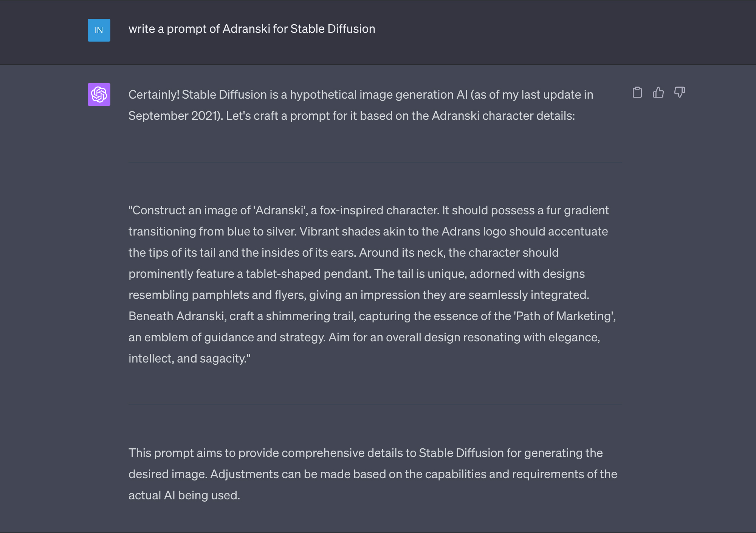The image size is (756, 533).
Task: Click 'September 2021' in the response
Action: pos(175,116)
